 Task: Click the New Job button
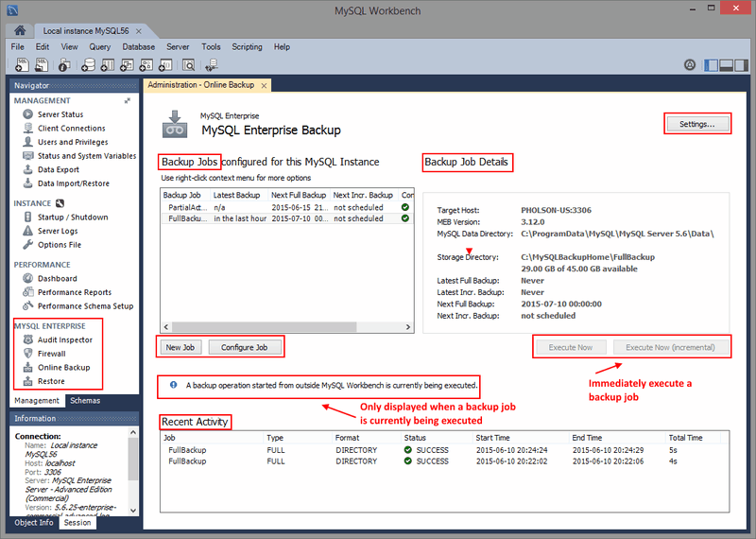click(180, 347)
